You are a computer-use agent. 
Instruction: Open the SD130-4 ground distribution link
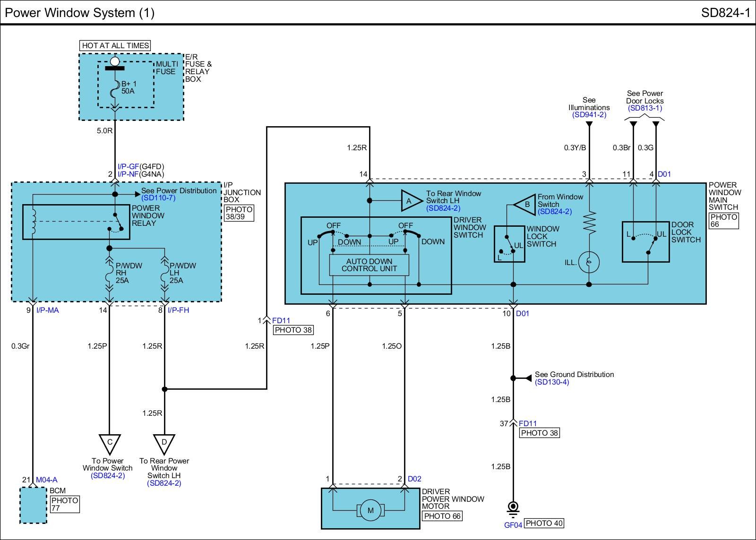coord(552,382)
